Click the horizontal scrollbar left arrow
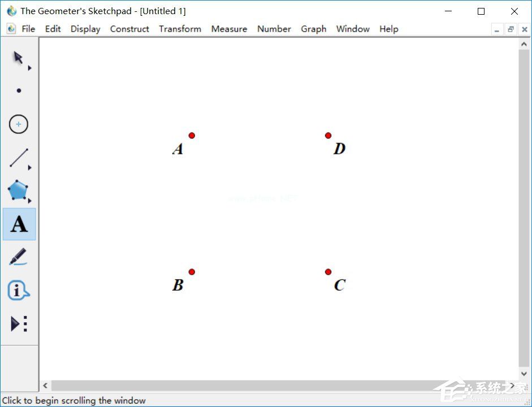Viewport: 532px width, 407px height. pos(46,386)
